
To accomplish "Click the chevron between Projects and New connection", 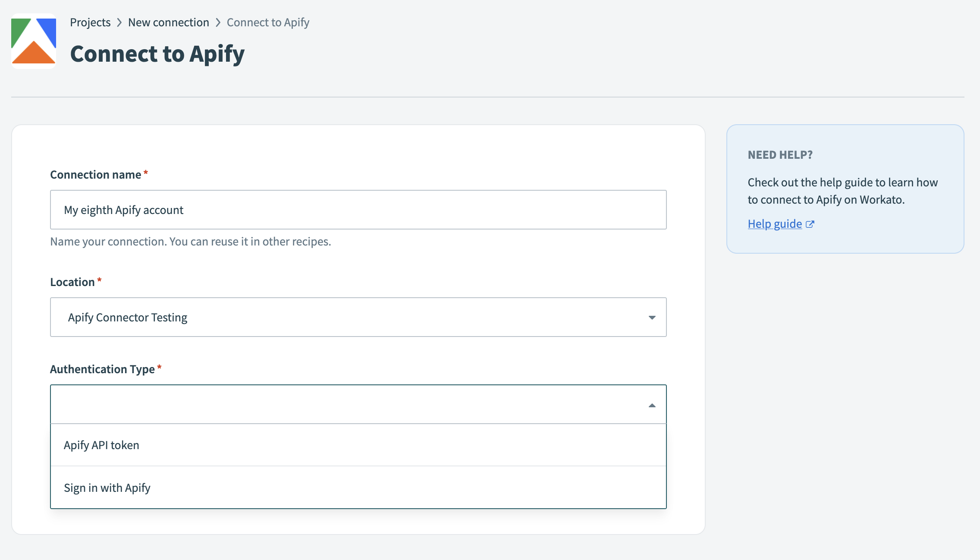I will pyautogui.click(x=119, y=22).
